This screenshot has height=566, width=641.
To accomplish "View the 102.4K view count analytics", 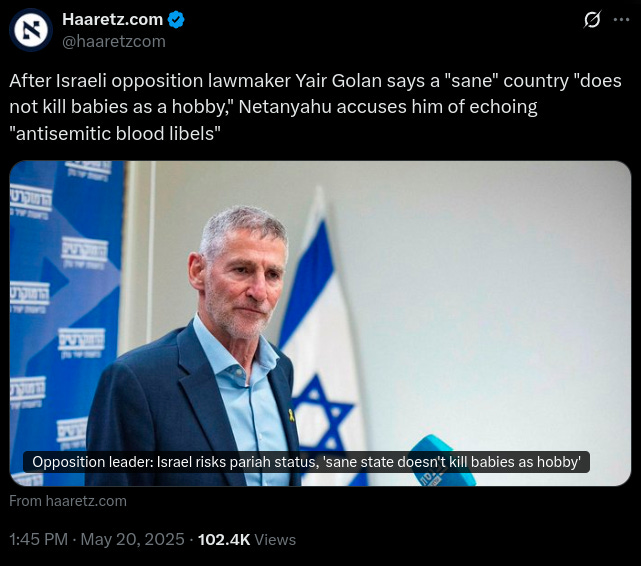I will pyautogui.click(x=224, y=539).
